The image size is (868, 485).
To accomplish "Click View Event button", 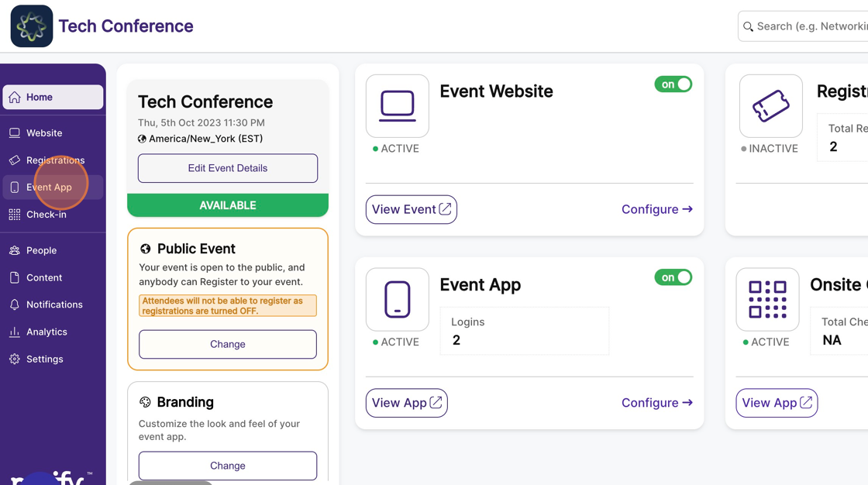I will tap(411, 209).
